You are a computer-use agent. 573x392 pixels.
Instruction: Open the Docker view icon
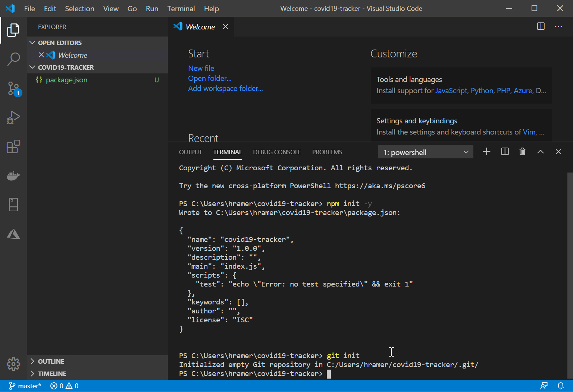pyautogui.click(x=13, y=176)
